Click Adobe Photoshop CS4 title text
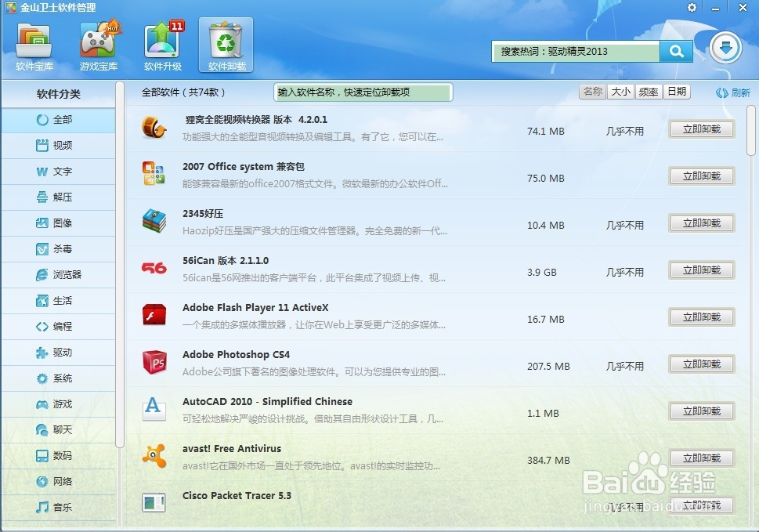This screenshot has width=759, height=532. (236, 354)
